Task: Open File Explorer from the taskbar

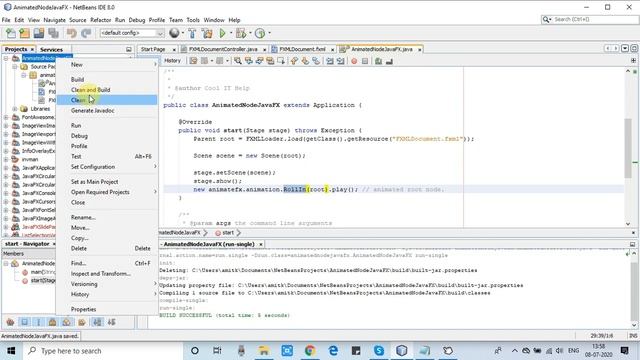Action: point(264,351)
